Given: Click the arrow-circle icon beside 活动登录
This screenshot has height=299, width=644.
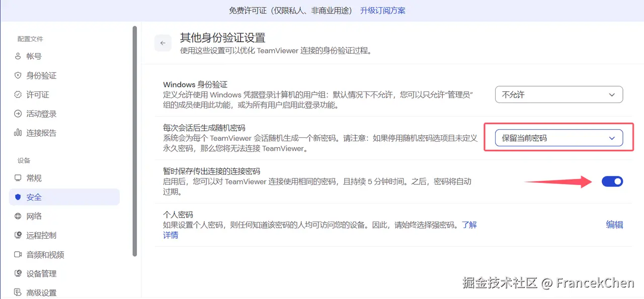Looking at the screenshot, I should (18, 114).
